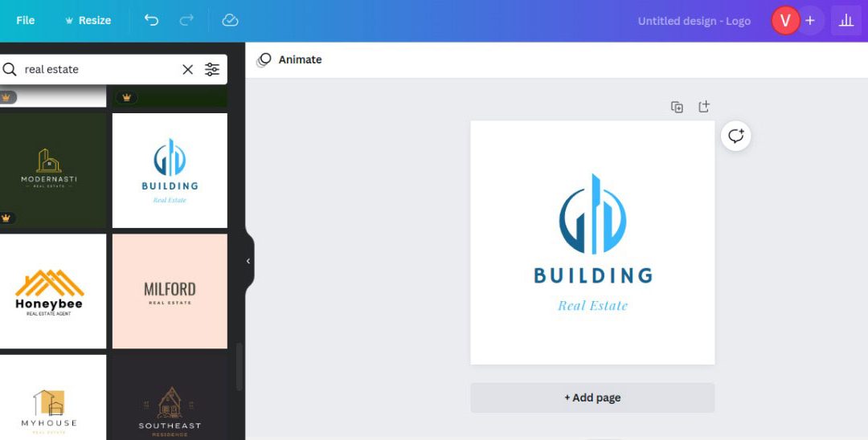Duplicate the page with the copy icon
This screenshot has height=440, width=868.
677,107
